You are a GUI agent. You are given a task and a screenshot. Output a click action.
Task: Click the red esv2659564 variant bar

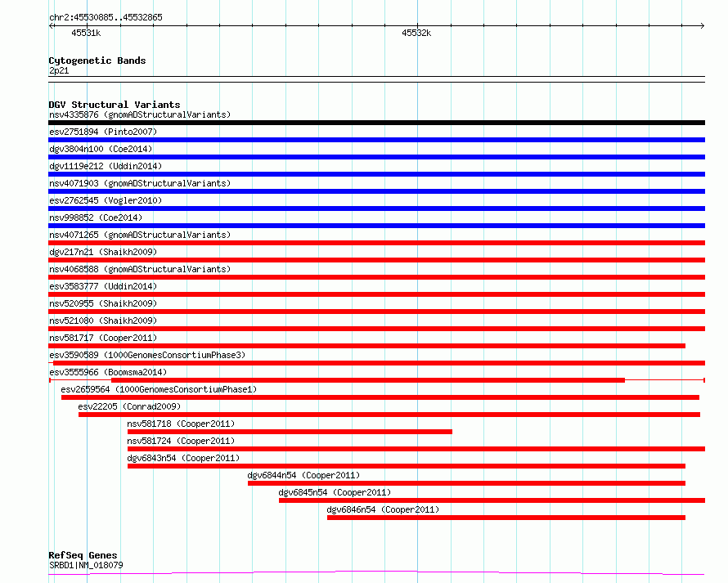point(380,397)
